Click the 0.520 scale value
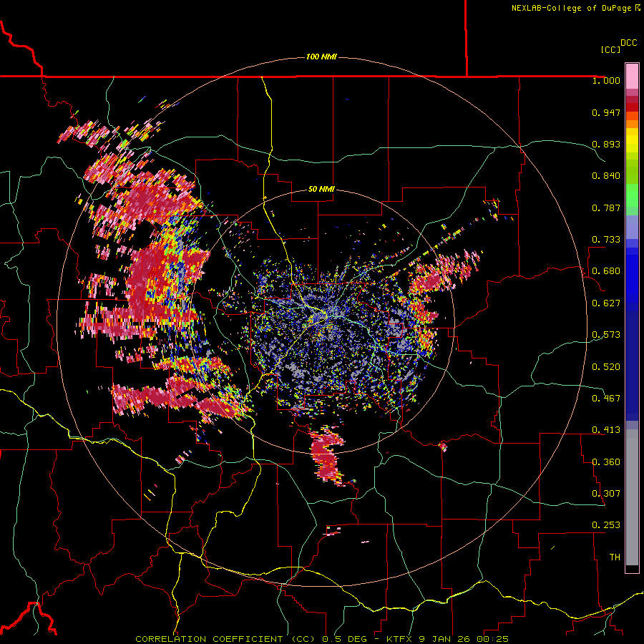 coord(606,367)
